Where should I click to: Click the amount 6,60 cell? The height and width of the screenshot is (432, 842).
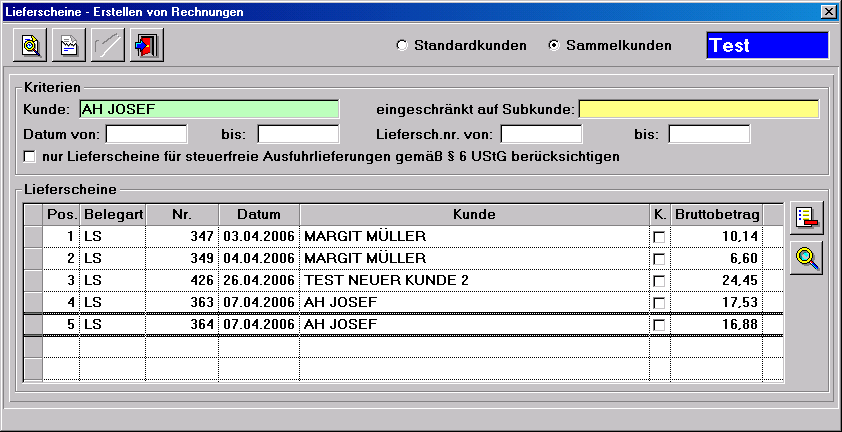717,258
